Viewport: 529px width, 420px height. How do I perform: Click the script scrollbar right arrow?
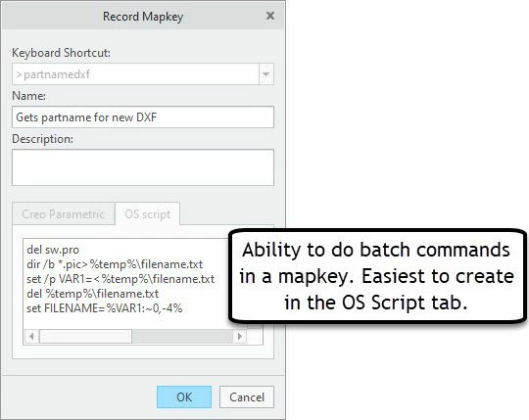240,337
